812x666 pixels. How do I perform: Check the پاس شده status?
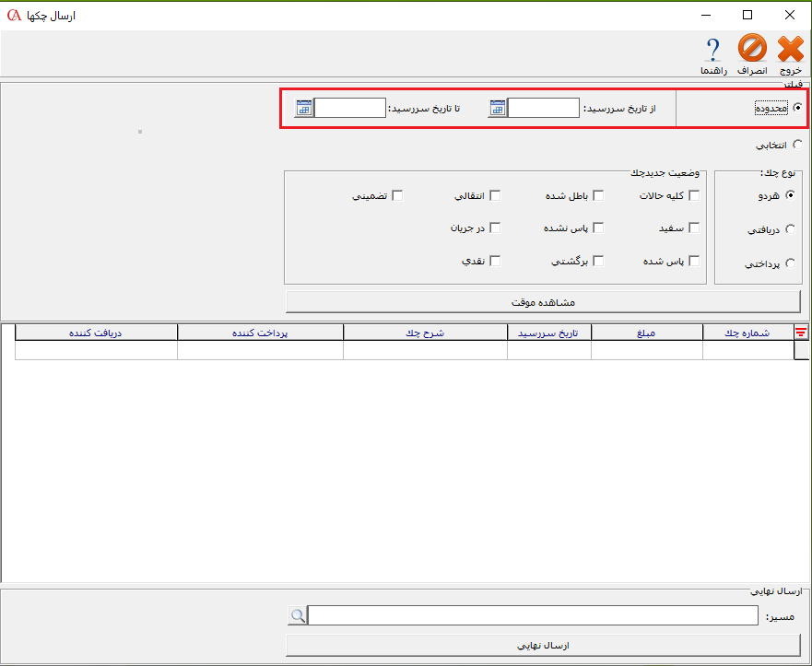pos(696,260)
